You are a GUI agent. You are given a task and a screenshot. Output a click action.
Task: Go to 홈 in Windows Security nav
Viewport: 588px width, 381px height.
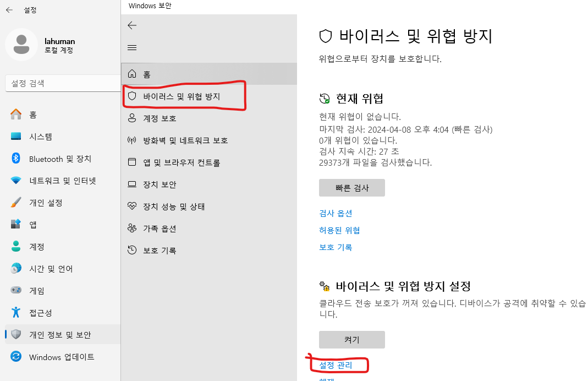pos(209,74)
